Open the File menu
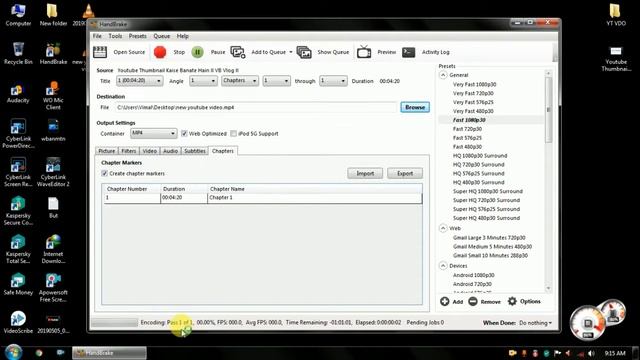640x360 pixels. (97, 36)
